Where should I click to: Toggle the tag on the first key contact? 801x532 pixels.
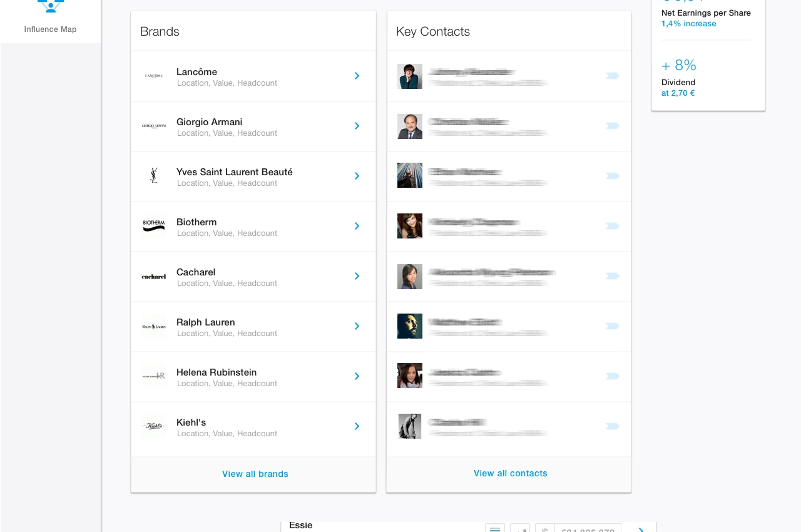coord(612,76)
